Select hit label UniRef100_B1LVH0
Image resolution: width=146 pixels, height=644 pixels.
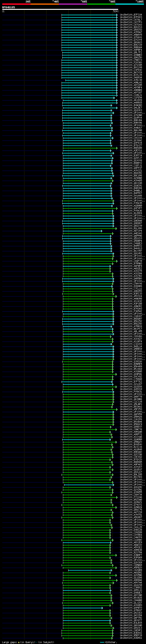[131, 228]
